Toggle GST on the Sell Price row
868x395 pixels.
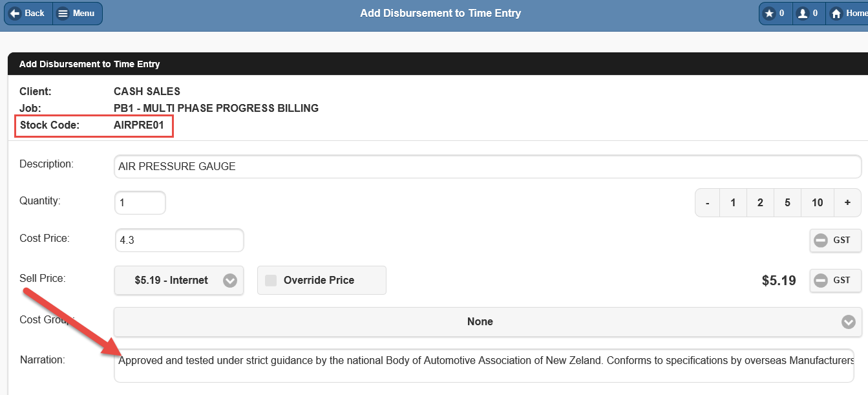(835, 281)
